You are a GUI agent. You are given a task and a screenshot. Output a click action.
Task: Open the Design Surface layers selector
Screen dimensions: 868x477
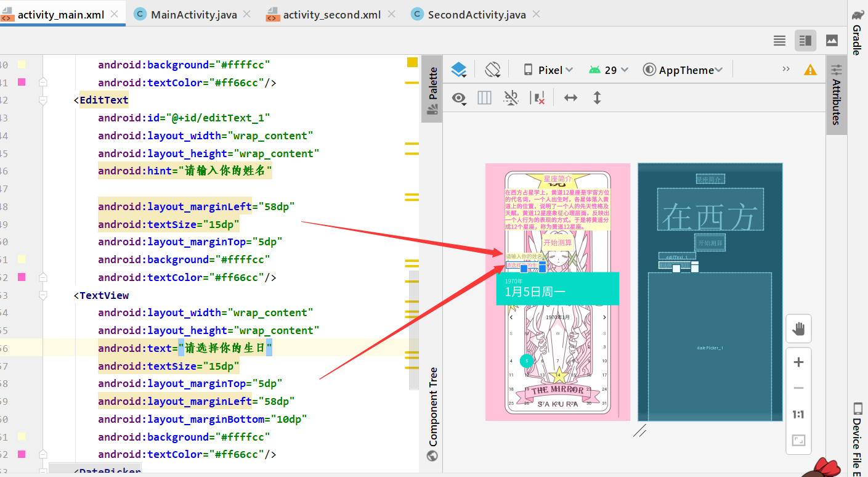pyautogui.click(x=459, y=70)
